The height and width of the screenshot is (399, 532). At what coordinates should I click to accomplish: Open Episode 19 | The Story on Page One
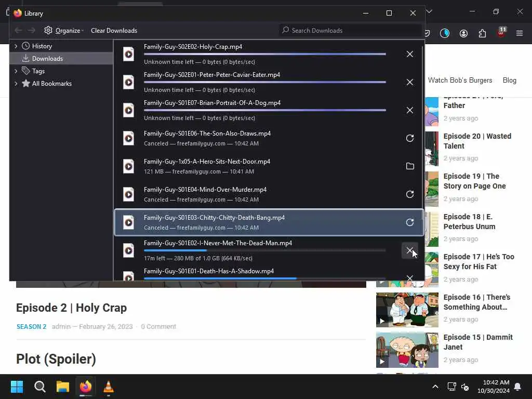click(474, 181)
